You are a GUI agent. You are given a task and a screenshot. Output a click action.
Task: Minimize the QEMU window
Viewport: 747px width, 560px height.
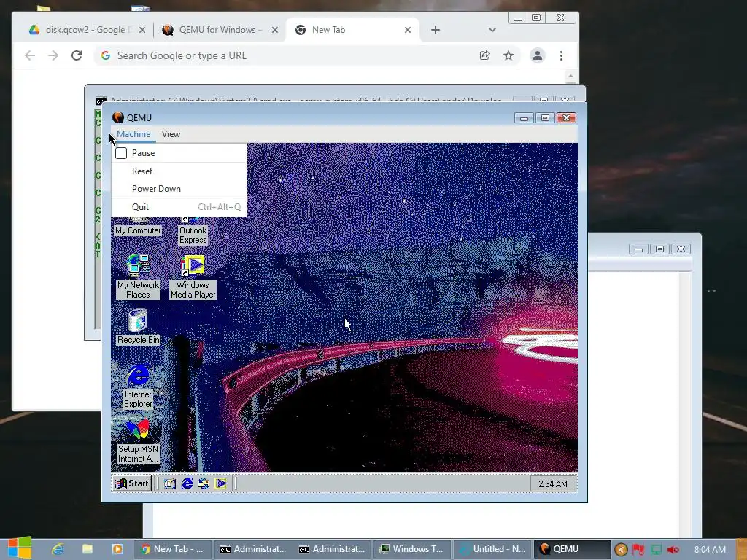point(524,118)
